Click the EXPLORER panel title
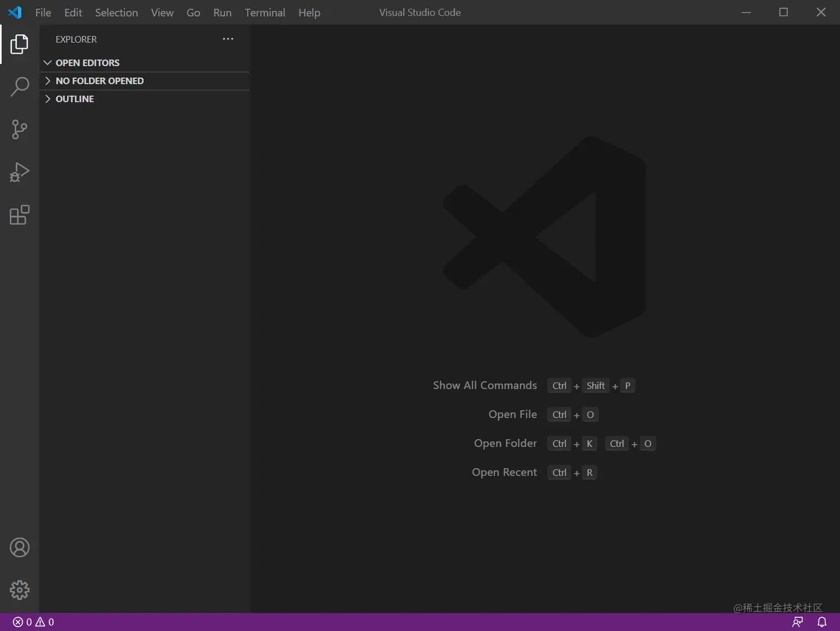The width and height of the screenshot is (840, 631). [76, 39]
